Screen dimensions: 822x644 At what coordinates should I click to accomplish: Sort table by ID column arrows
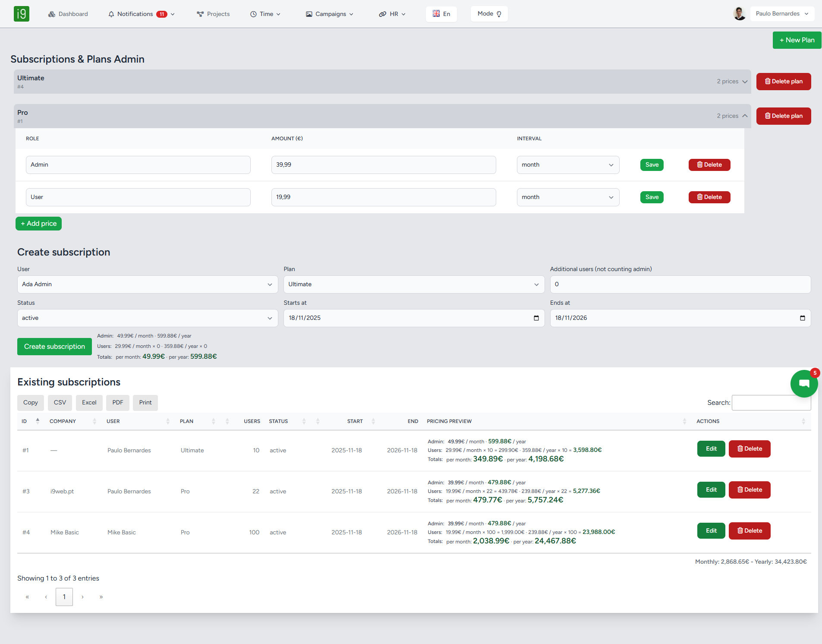pos(38,421)
